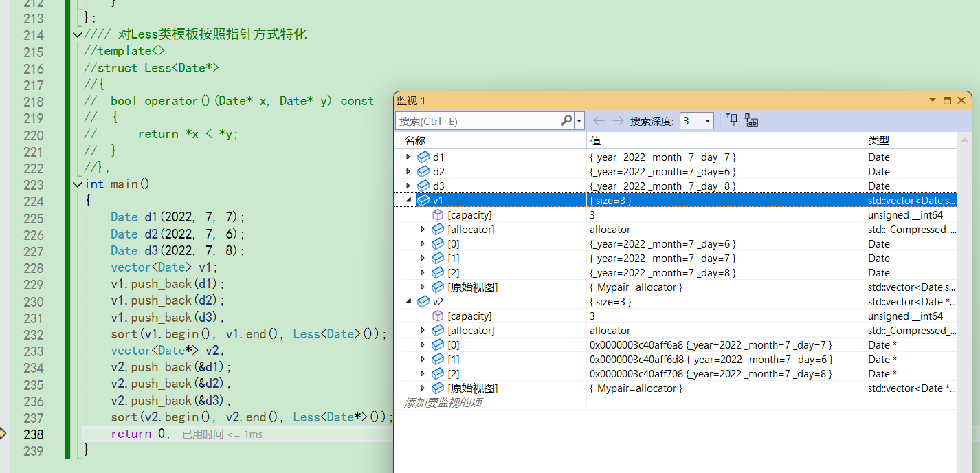
Task: Click the v1 variable cube icon
Action: [x=423, y=200]
